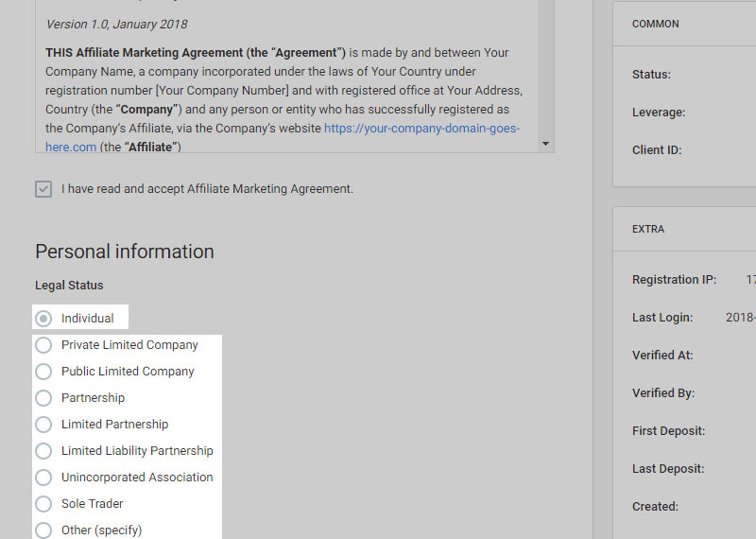The width and height of the screenshot is (756, 539).
Task: Click the Registration IP value
Action: [750, 280]
